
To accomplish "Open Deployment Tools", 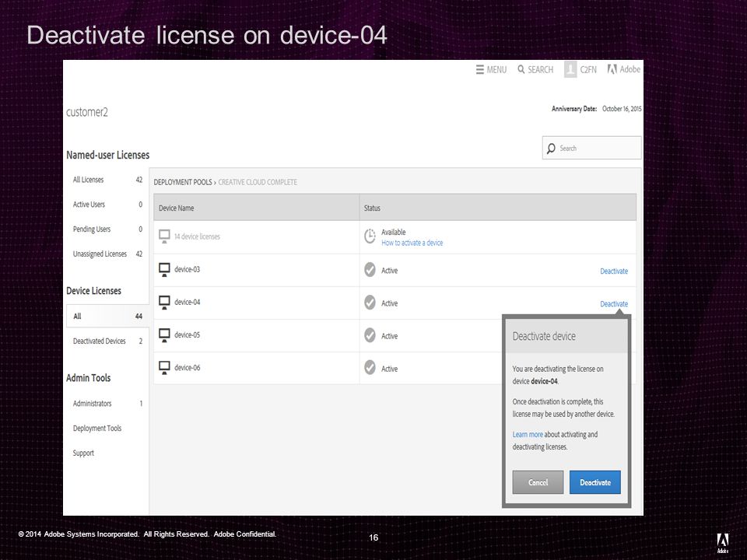I will pos(97,428).
